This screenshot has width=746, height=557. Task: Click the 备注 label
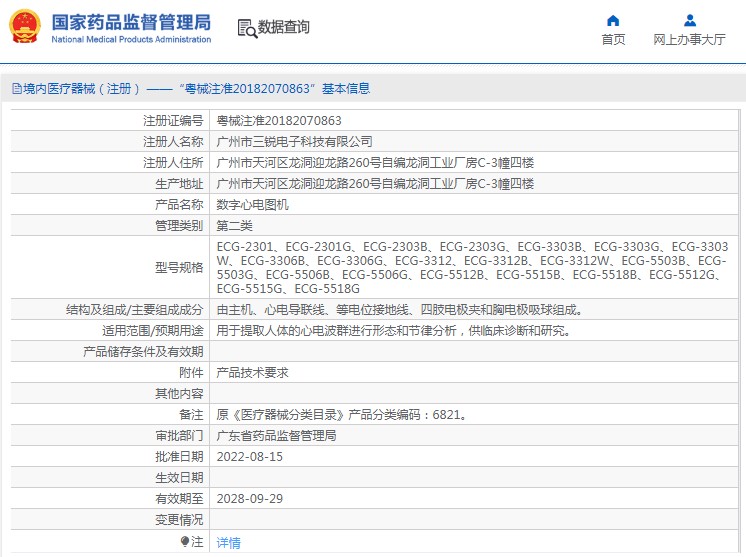click(x=191, y=415)
